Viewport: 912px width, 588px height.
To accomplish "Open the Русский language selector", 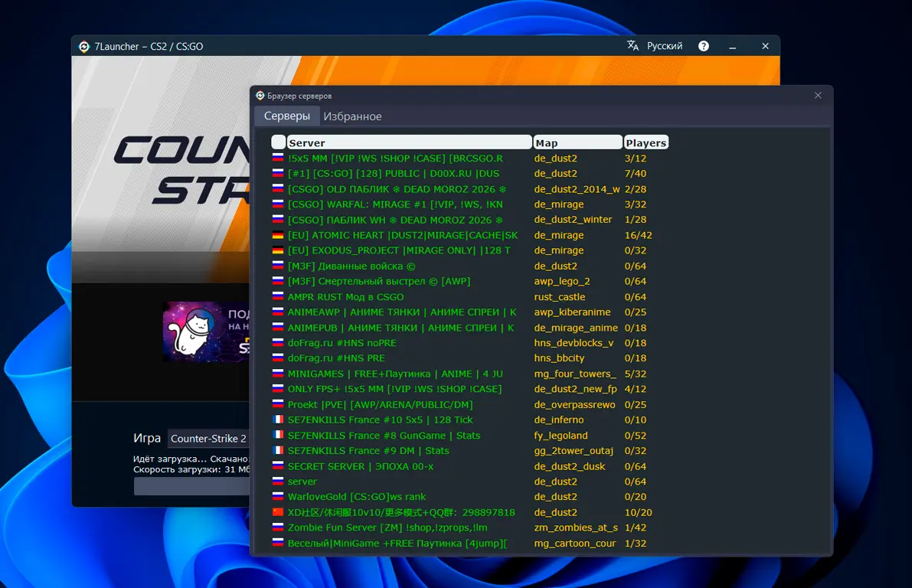I will point(664,46).
